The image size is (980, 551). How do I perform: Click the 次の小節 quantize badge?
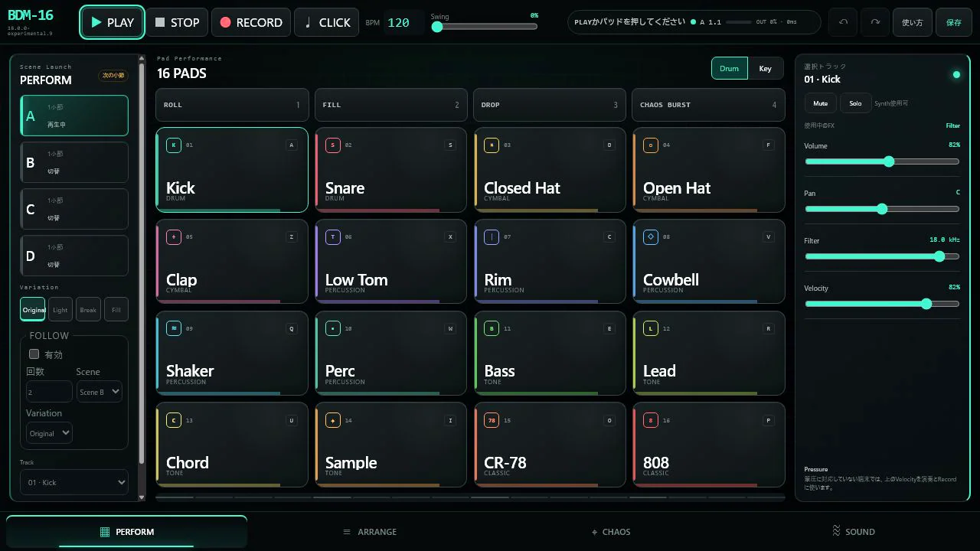pos(113,75)
